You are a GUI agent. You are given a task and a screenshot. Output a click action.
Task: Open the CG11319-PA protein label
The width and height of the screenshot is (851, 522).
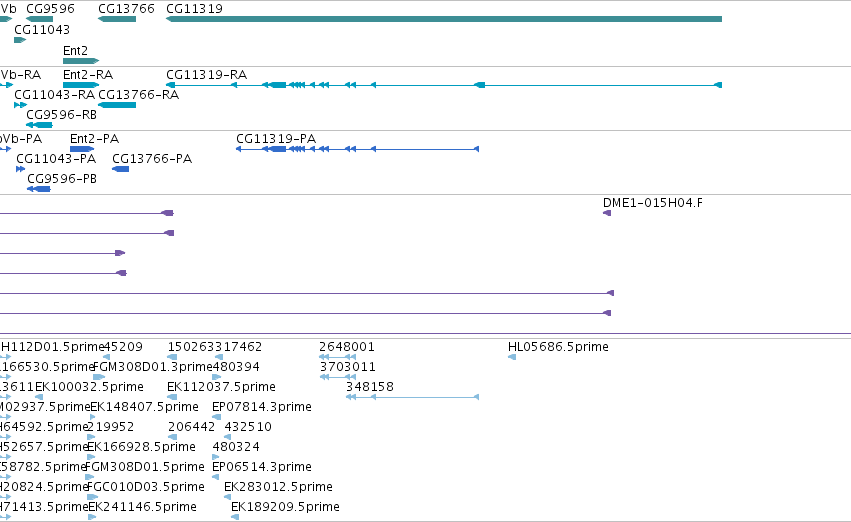pos(276,138)
